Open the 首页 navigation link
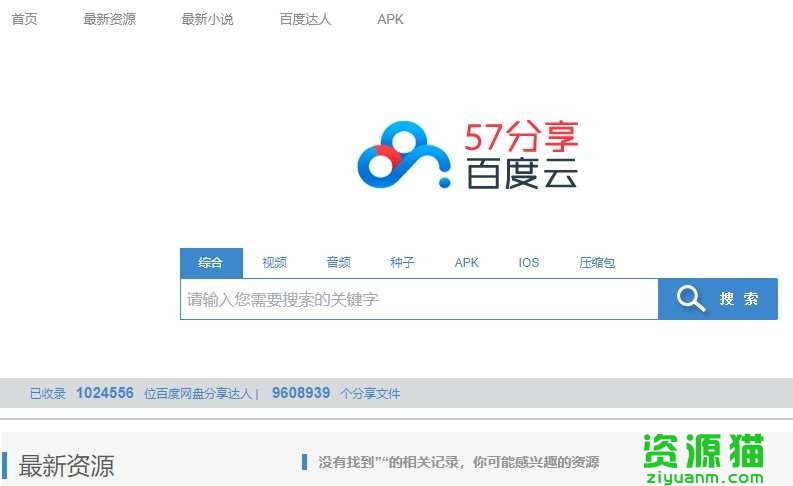793x486 pixels. click(24, 19)
